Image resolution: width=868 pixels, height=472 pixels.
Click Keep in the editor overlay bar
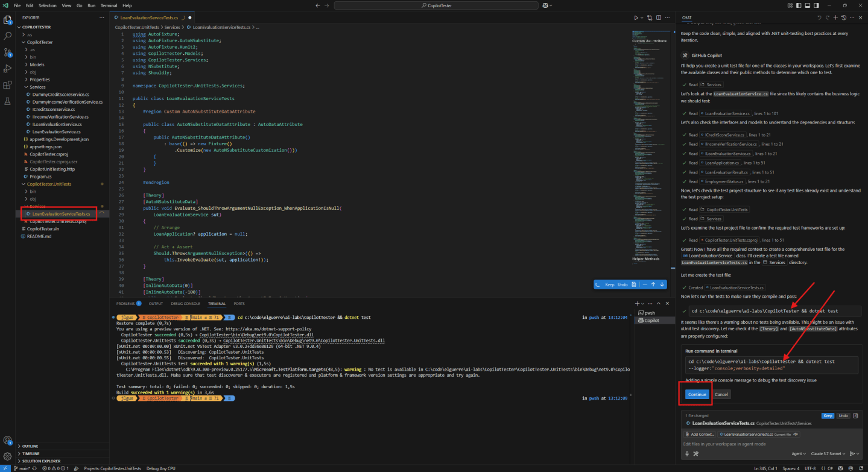click(609, 285)
